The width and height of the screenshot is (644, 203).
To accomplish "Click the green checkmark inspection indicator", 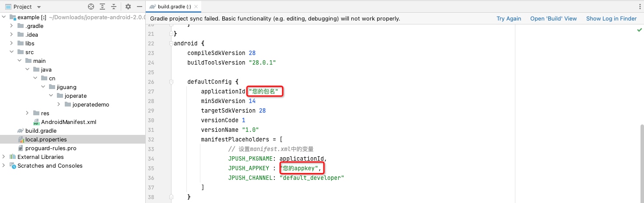I will 639,30.
